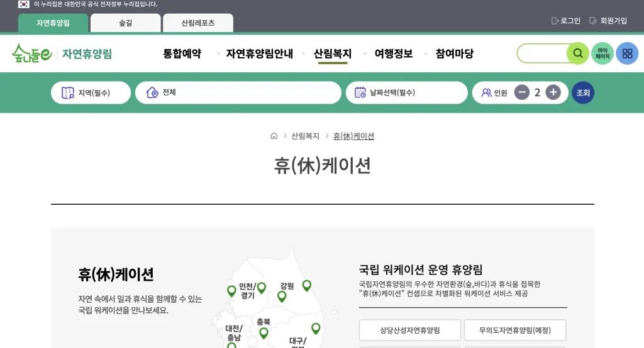Click into the header search field

tap(542, 53)
